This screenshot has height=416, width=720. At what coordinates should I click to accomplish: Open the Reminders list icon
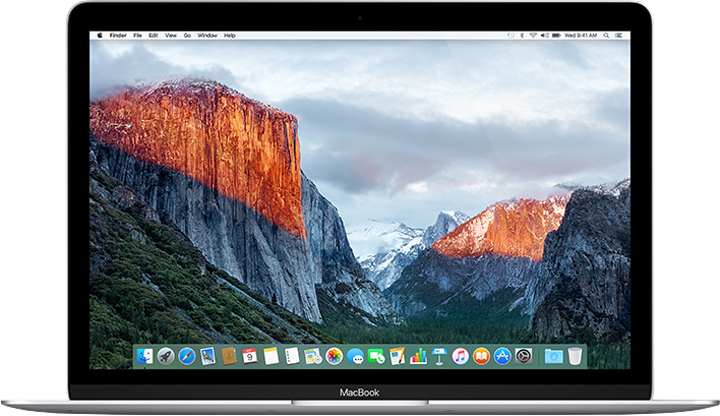292,356
